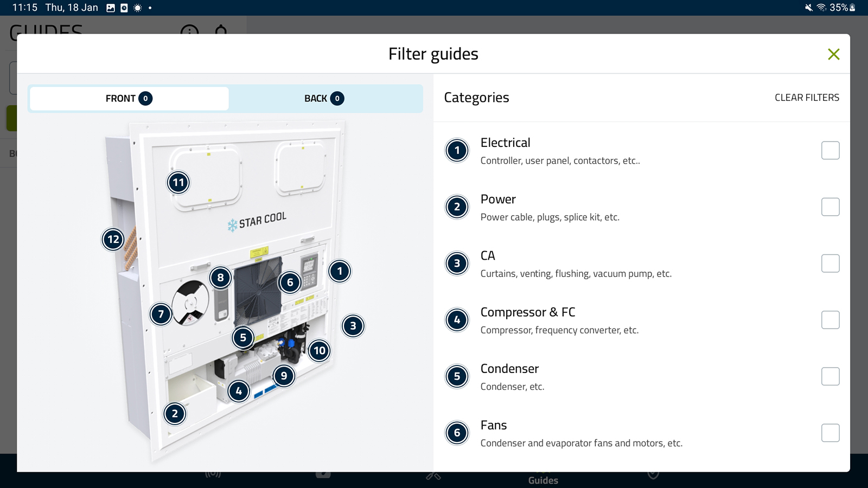Check the CA category checkbox
The height and width of the screenshot is (488, 868).
831,264
